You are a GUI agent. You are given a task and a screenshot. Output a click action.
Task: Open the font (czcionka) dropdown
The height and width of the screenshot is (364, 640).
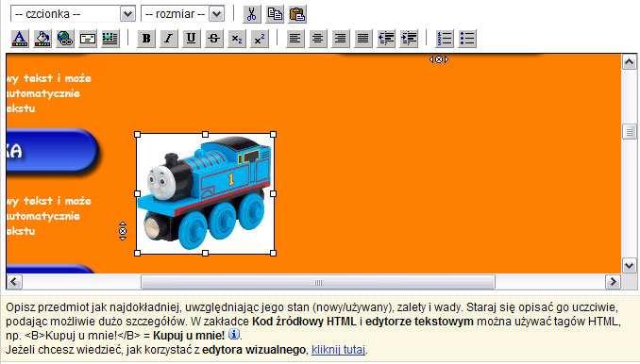pyautogui.click(x=73, y=14)
